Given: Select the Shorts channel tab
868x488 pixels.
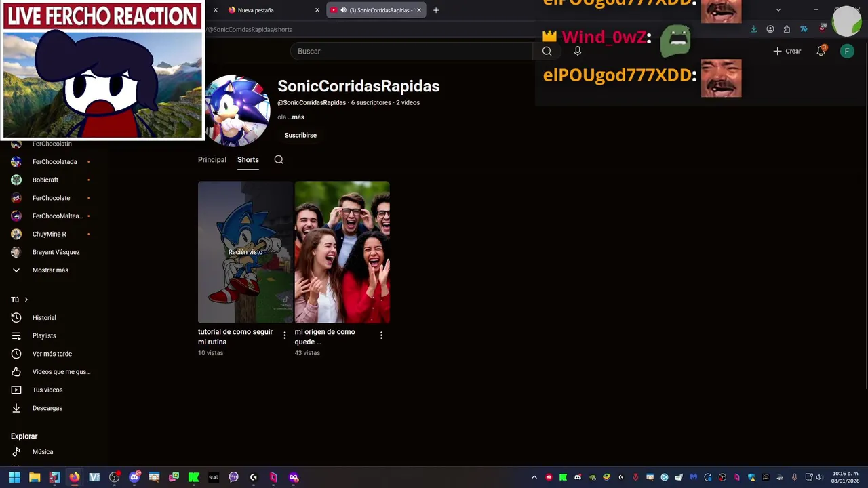Looking at the screenshot, I should pos(248,160).
